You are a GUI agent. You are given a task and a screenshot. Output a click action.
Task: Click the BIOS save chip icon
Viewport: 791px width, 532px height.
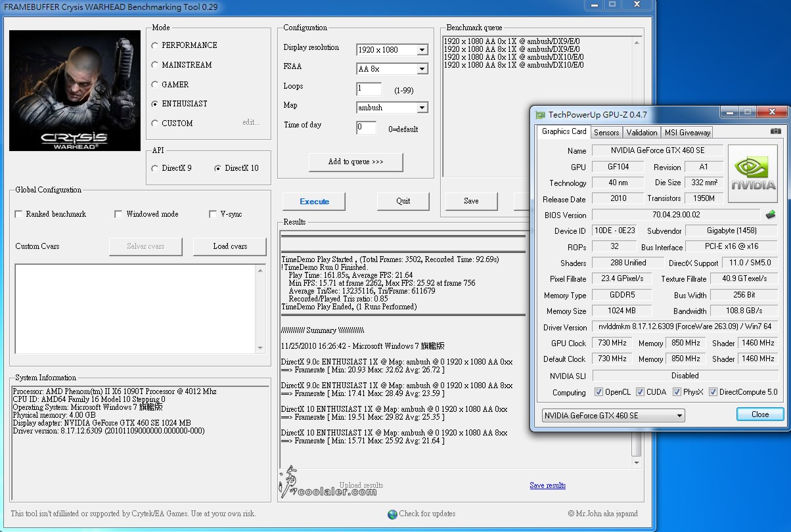pyautogui.click(x=771, y=215)
